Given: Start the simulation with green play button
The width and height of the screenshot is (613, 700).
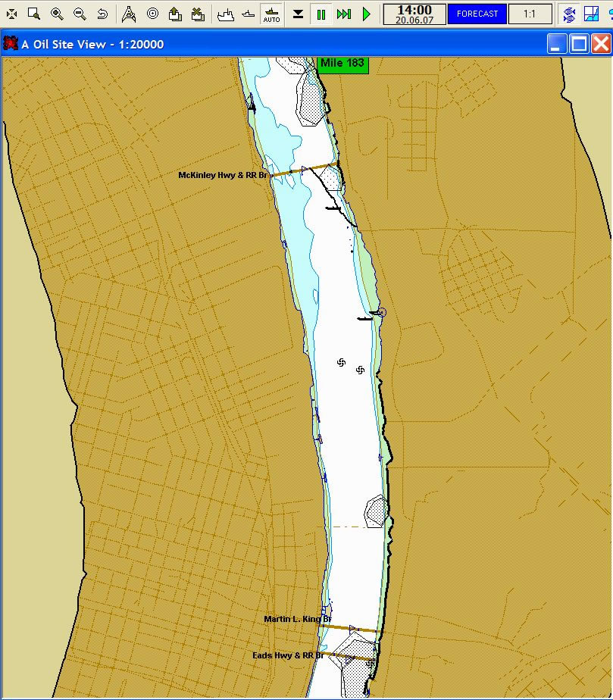Looking at the screenshot, I should (x=367, y=14).
